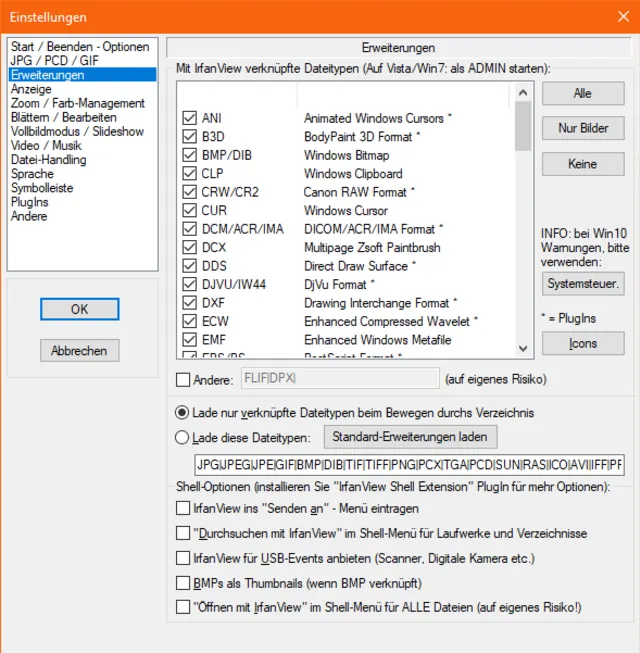
Task: Select 'Lade diese Dateitypen' radio button
Action: [x=182, y=437]
